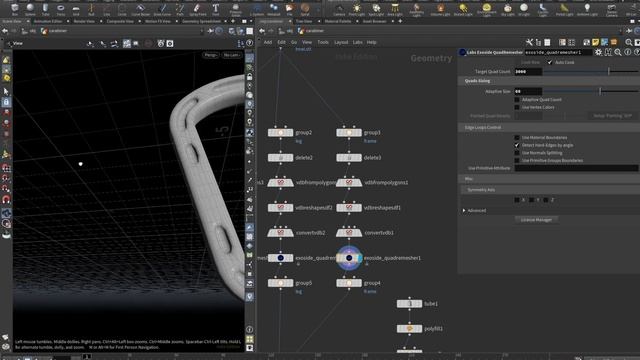Click the Adaptive Size value field

[528, 91]
